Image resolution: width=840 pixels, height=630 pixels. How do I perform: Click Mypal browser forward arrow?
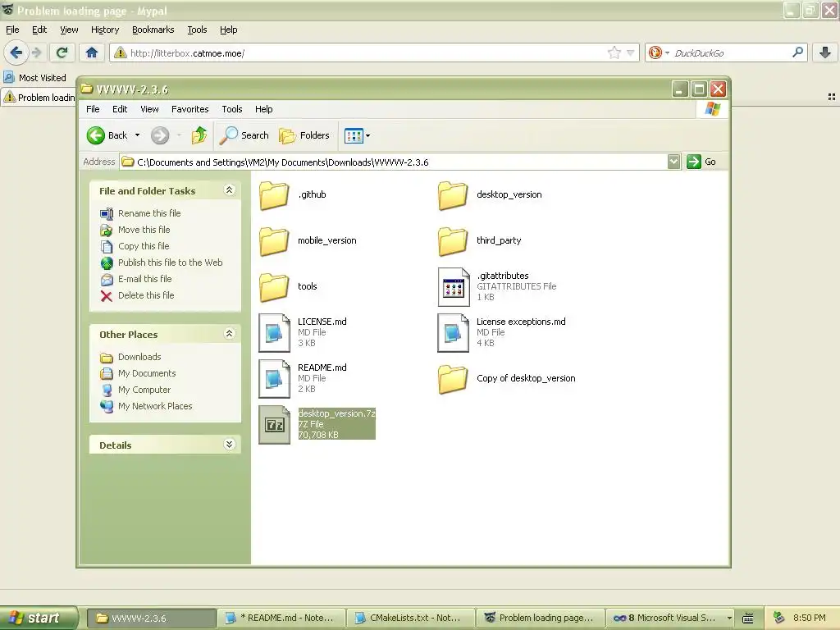[x=36, y=52]
